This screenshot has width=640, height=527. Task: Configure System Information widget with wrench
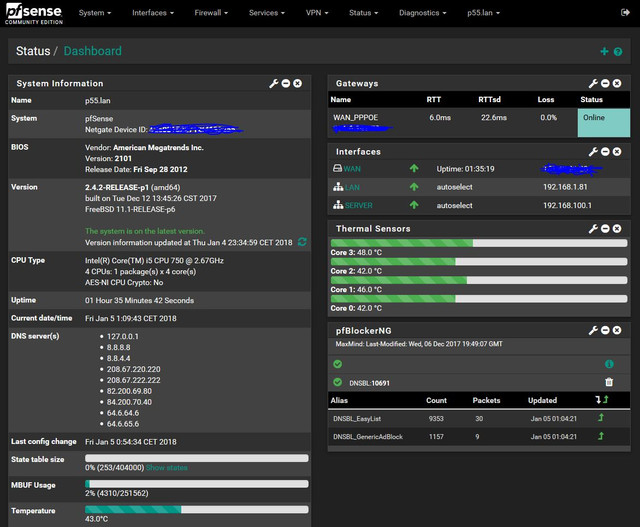[273, 84]
